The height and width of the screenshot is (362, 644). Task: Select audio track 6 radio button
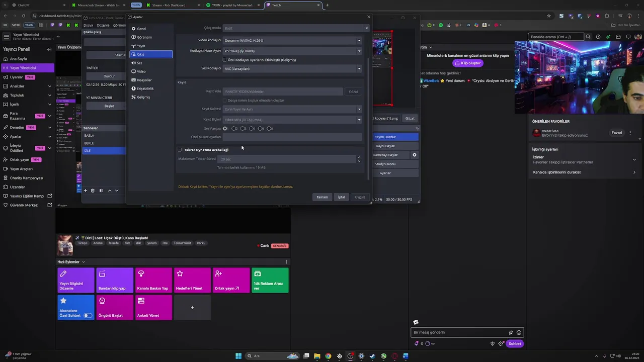tap(269, 129)
